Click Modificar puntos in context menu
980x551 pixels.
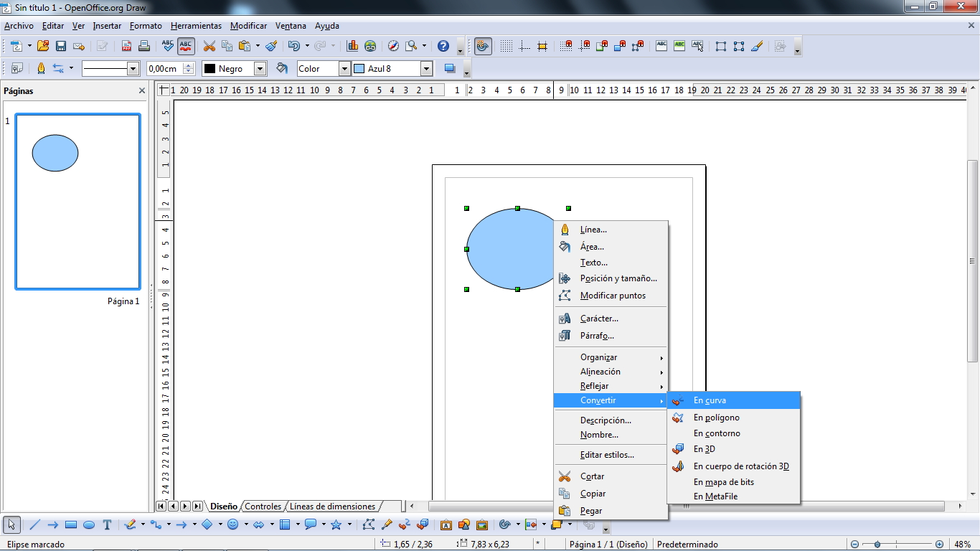611,296
